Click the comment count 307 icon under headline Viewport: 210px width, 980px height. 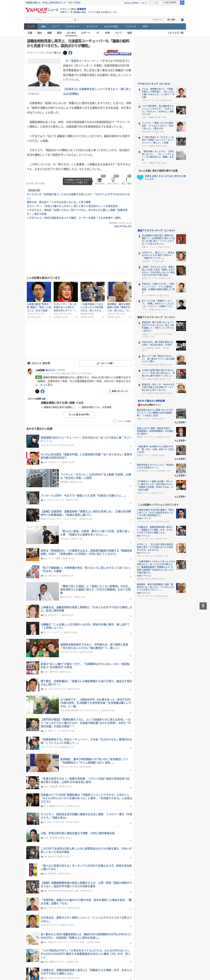pos(50,53)
